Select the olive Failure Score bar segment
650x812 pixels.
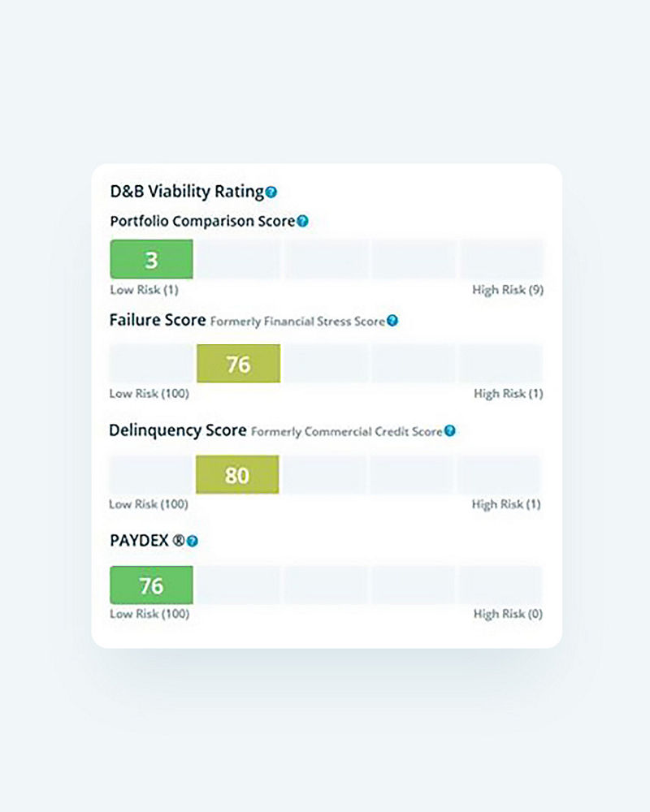(237, 364)
